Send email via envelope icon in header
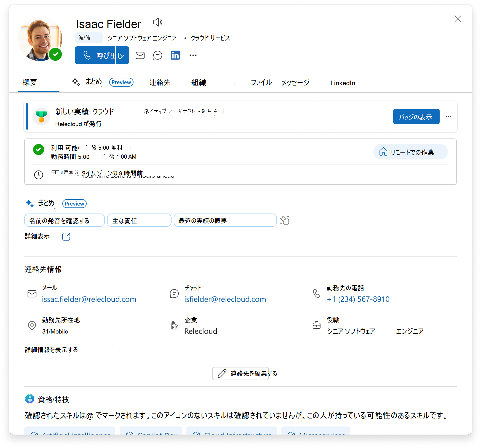This screenshot has height=448, width=481. (x=140, y=55)
